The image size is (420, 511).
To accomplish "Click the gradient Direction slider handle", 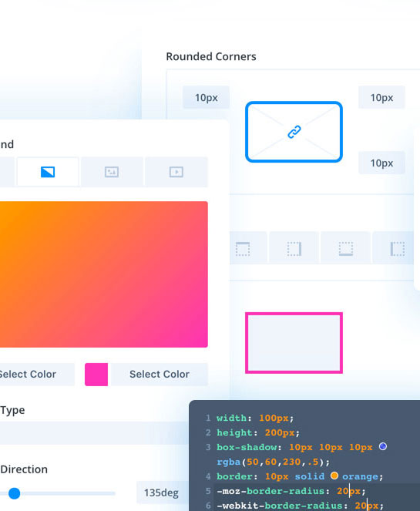I will point(14,493).
